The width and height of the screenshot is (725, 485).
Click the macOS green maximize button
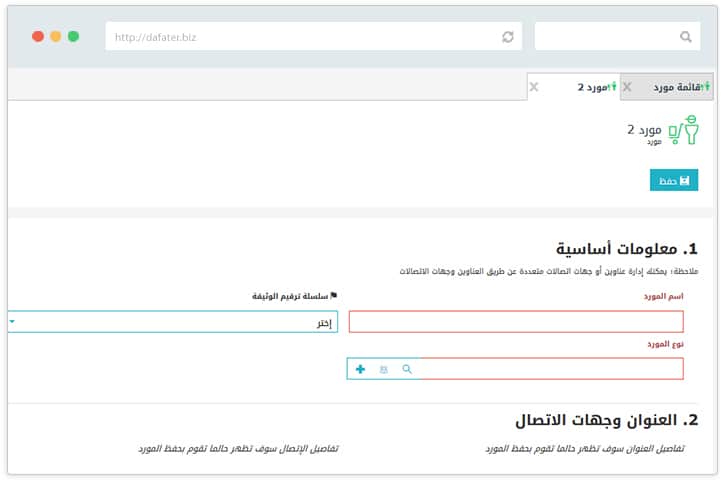[x=74, y=36]
